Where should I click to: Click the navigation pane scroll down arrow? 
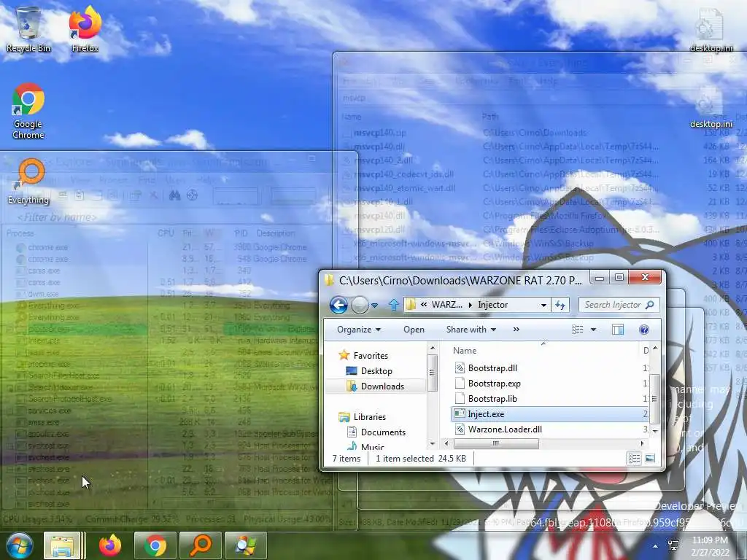[433, 443]
